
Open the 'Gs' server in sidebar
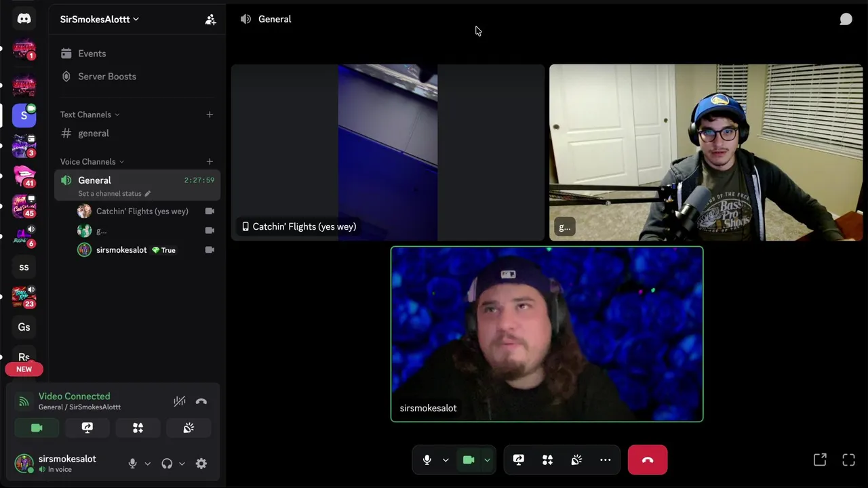pyautogui.click(x=24, y=327)
